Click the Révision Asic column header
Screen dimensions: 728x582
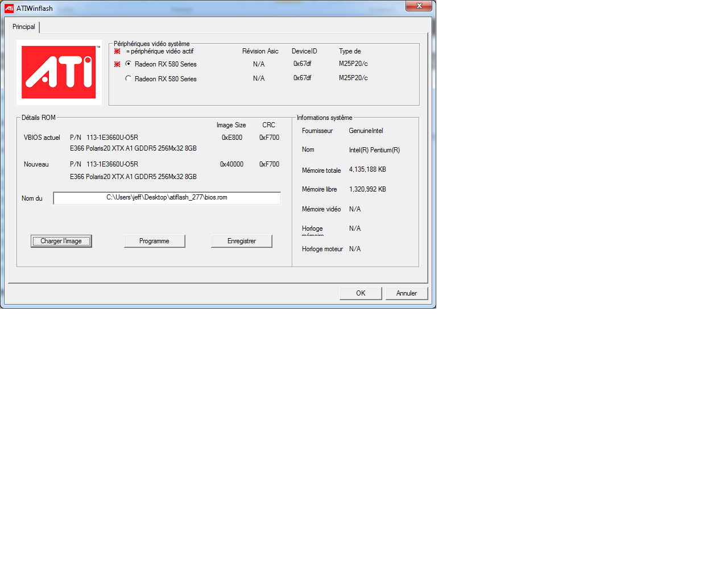tap(260, 51)
